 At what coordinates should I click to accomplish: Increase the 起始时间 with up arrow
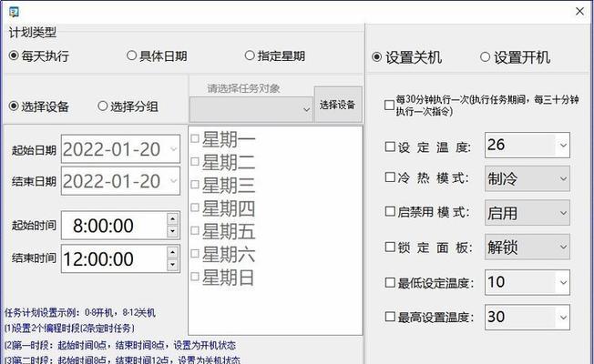173,219
